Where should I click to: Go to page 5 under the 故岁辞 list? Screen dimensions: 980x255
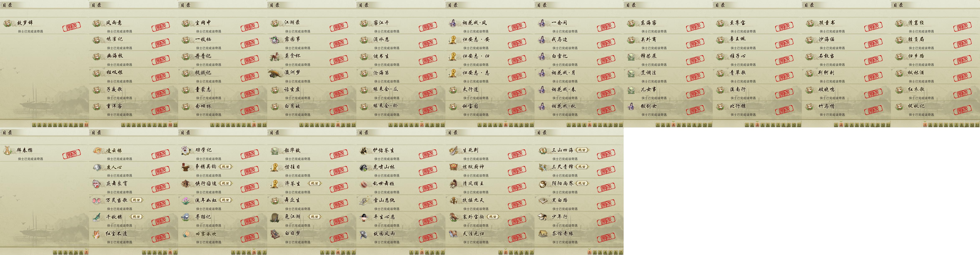pyautogui.click(x=55, y=125)
